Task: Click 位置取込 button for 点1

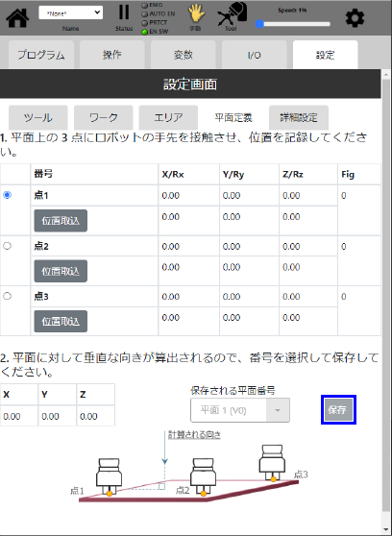Action: pyautogui.click(x=61, y=221)
